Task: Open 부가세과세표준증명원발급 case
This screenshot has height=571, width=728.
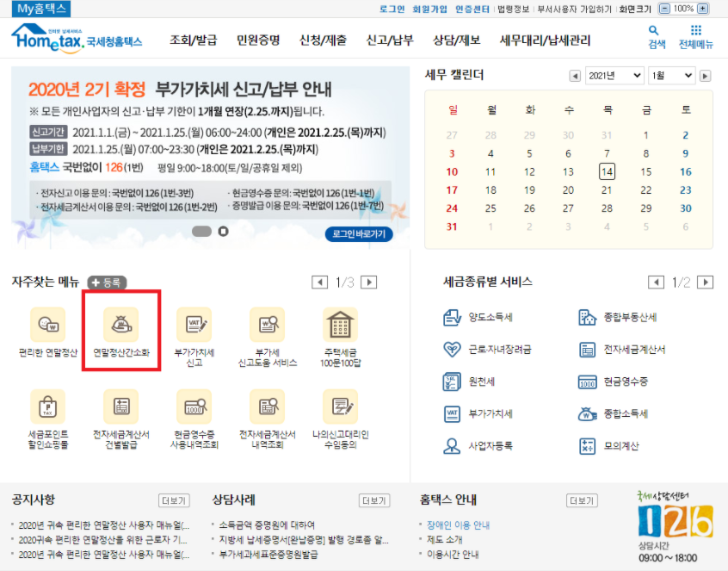Action: tap(268, 555)
